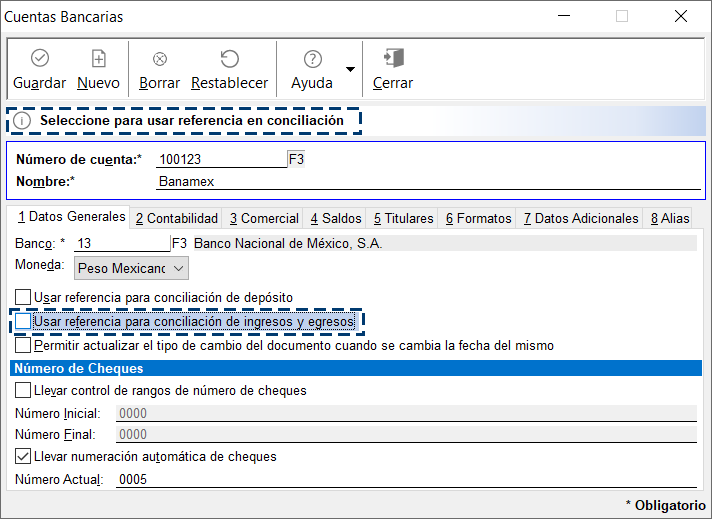Viewport: 712px width, 519px height.
Task: Check Usar referencia para conciliación de ingresos y egresos
Action: coord(23,322)
